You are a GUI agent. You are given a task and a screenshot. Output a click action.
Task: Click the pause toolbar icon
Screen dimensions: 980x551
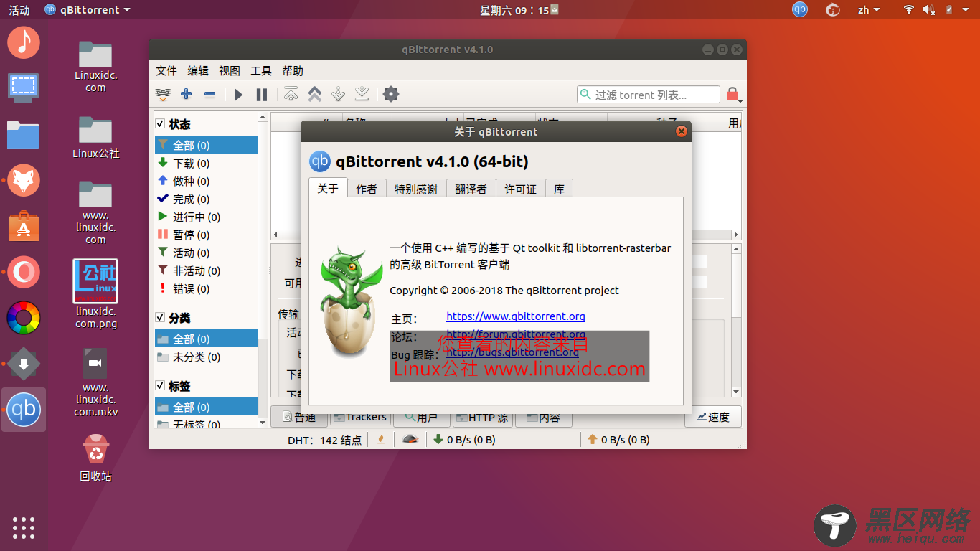tap(262, 94)
